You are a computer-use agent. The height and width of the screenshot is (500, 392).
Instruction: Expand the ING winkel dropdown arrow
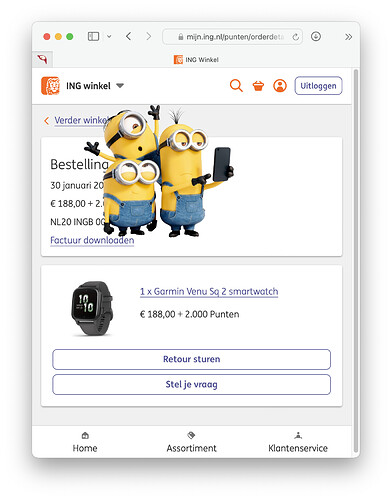[x=120, y=86]
